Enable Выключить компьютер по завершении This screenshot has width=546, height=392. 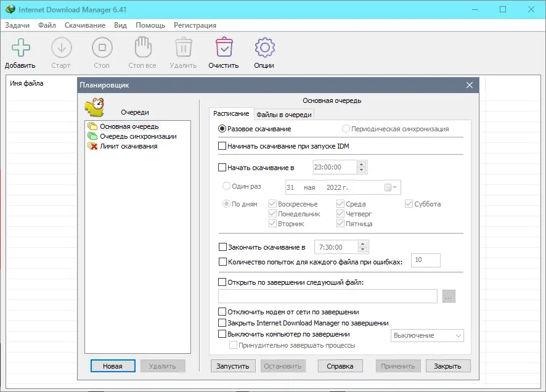pyautogui.click(x=222, y=334)
